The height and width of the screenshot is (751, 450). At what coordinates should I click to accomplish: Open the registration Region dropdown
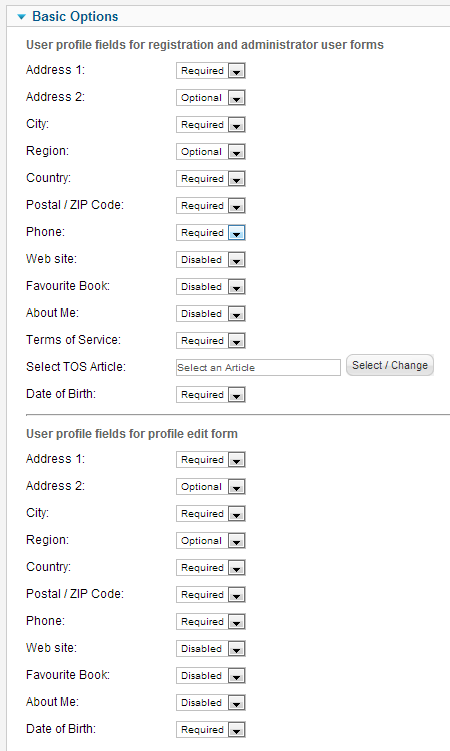(211, 152)
